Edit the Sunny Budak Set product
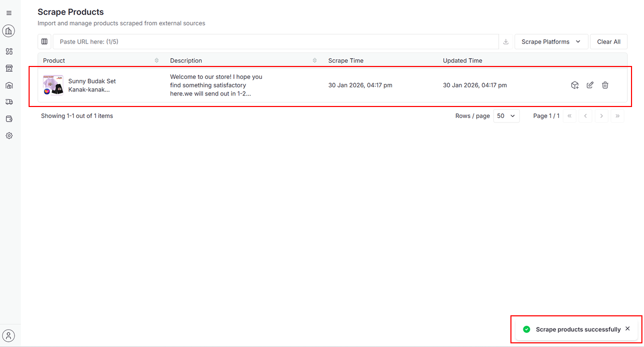 [x=590, y=85]
